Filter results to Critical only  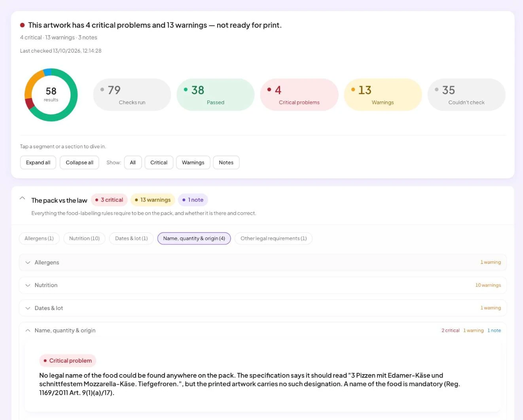(159, 163)
